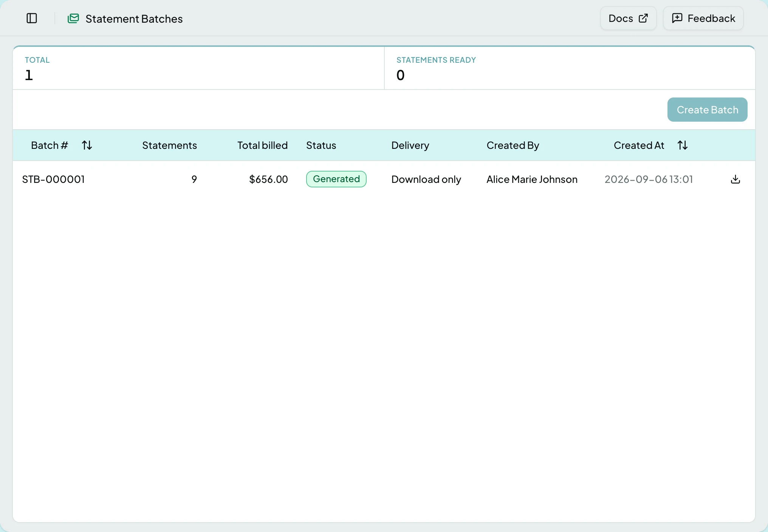Click the TOTAL summary card
The image size is (768, 532).
198,68
